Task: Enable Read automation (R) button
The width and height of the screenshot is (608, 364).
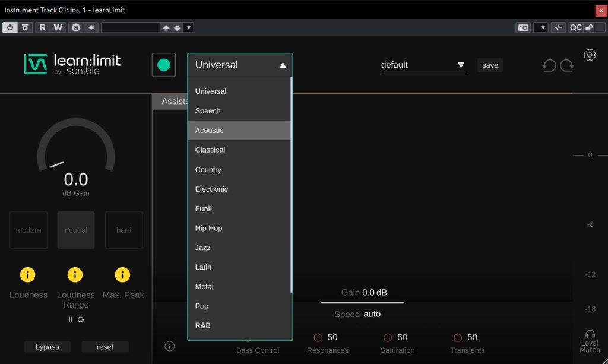Action: 43,27
